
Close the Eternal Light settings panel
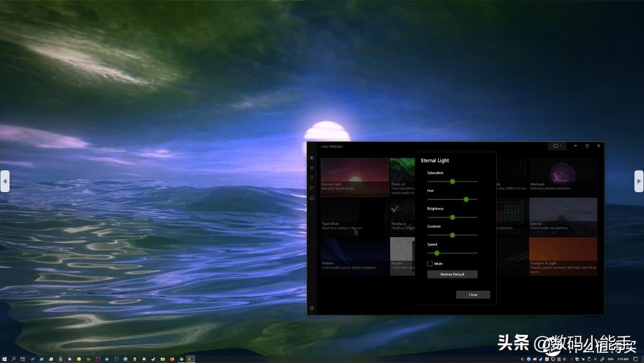(x=473, y=294)
